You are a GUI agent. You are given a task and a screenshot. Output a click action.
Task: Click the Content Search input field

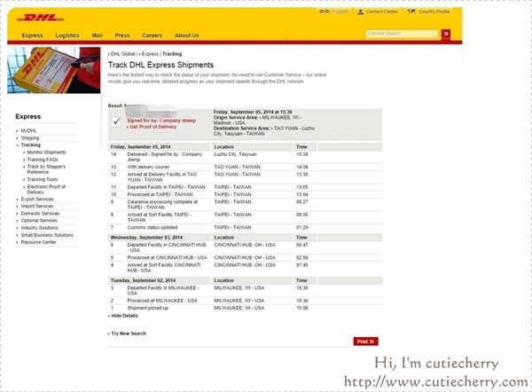(x=402, y=34)
